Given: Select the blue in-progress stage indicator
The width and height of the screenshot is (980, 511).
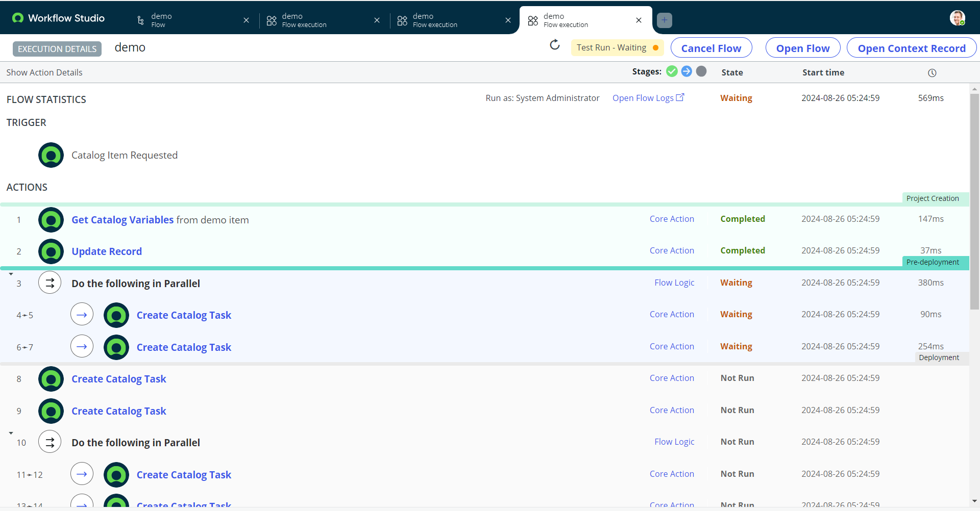Looking at the screenshot, I should [687, 71].
